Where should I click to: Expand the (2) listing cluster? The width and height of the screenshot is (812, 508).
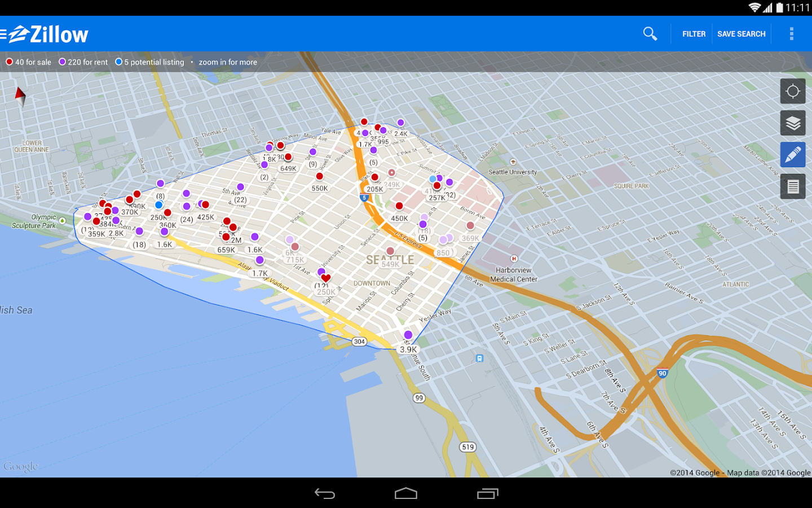point(264,177)
